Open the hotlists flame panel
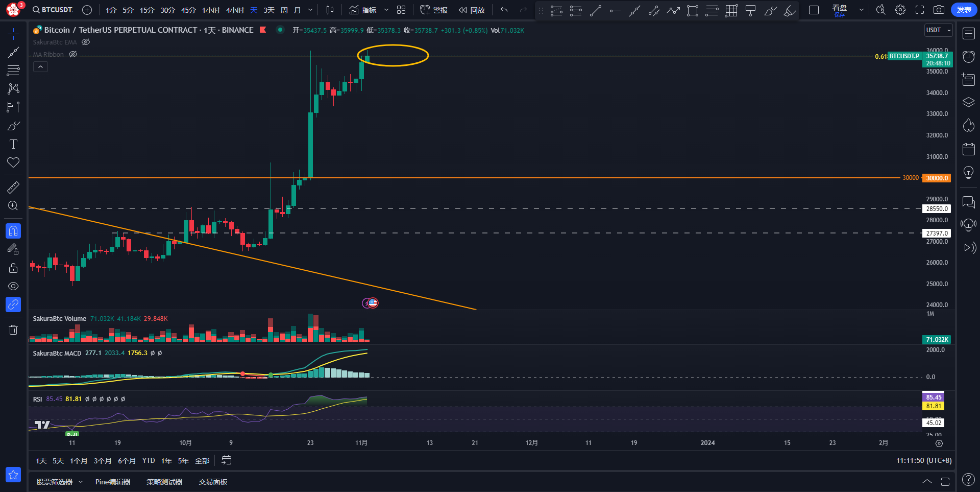This screenshot has width=980, height=492. point(969,125)
